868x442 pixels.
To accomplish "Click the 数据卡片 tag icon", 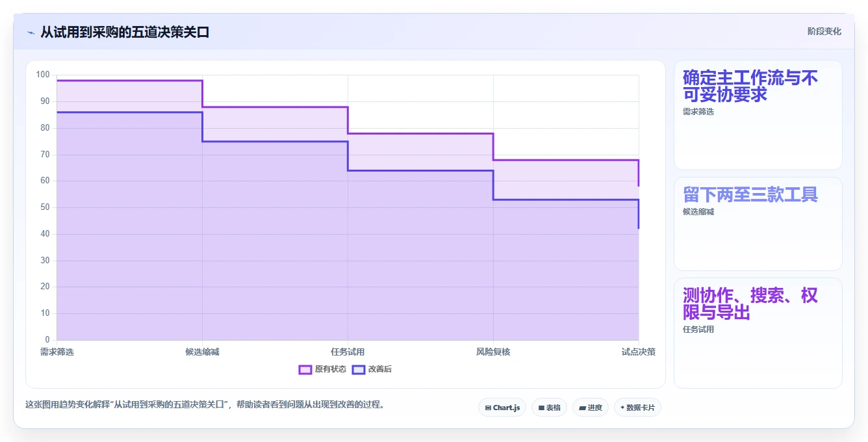I will pyautogui.click(x=622, y=408).
